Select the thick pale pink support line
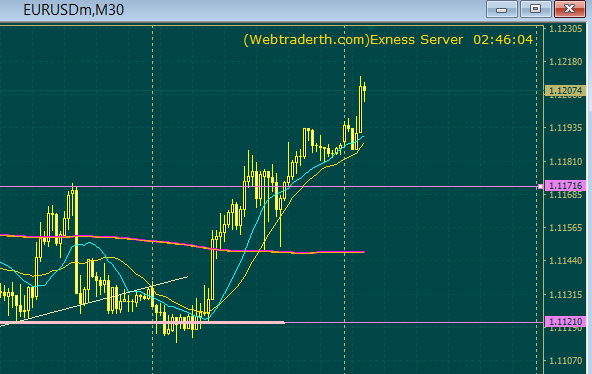This screenshot has height=374, width=592. [x=143, y=323]
